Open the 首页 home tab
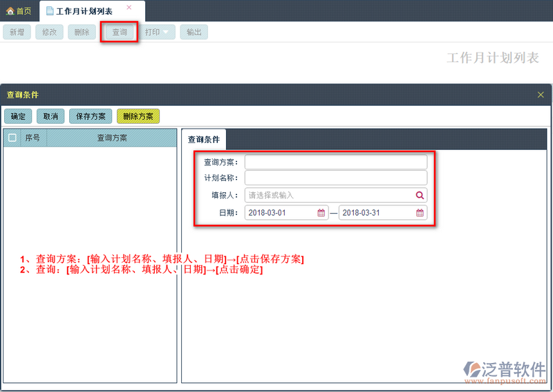This screenshot has height=392, width=553. (x=19, y=11)
